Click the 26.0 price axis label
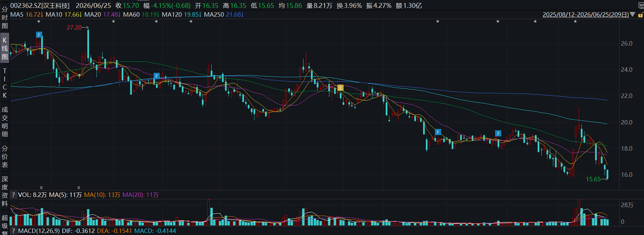 627,44
